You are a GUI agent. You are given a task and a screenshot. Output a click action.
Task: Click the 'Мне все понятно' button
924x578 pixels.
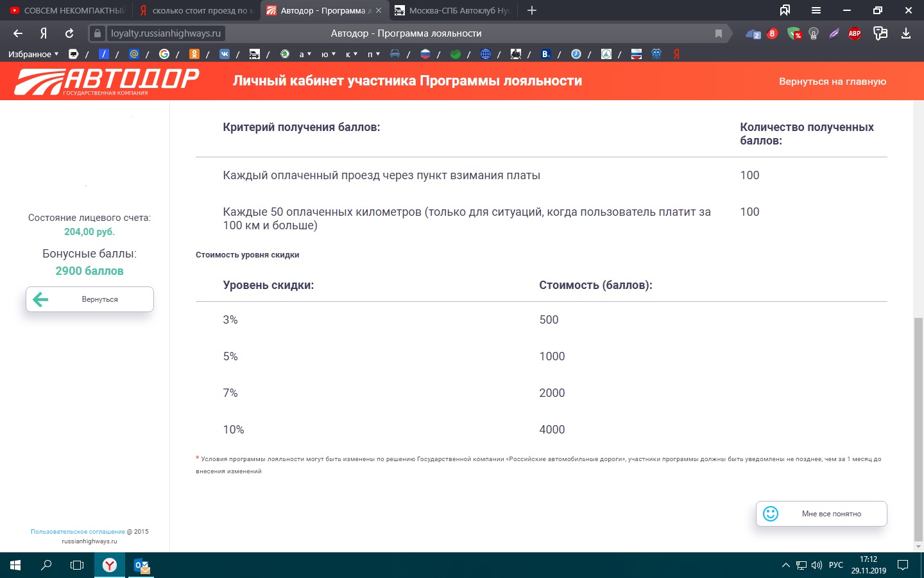point(821,514)
